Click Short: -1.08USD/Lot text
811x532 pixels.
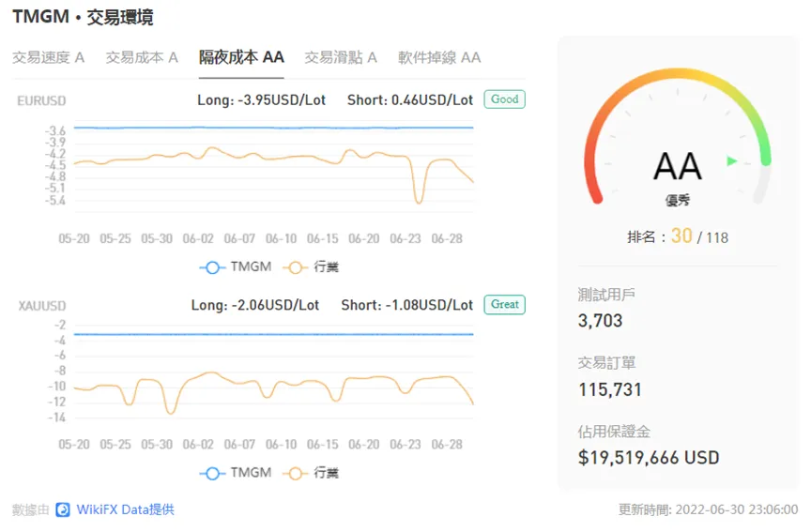coord(407,306)
